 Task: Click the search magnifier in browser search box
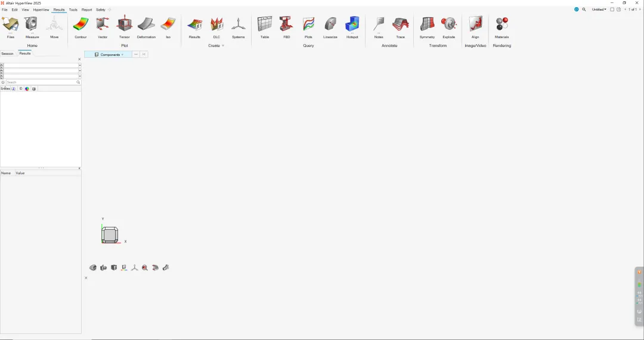(x=78, y=82)
